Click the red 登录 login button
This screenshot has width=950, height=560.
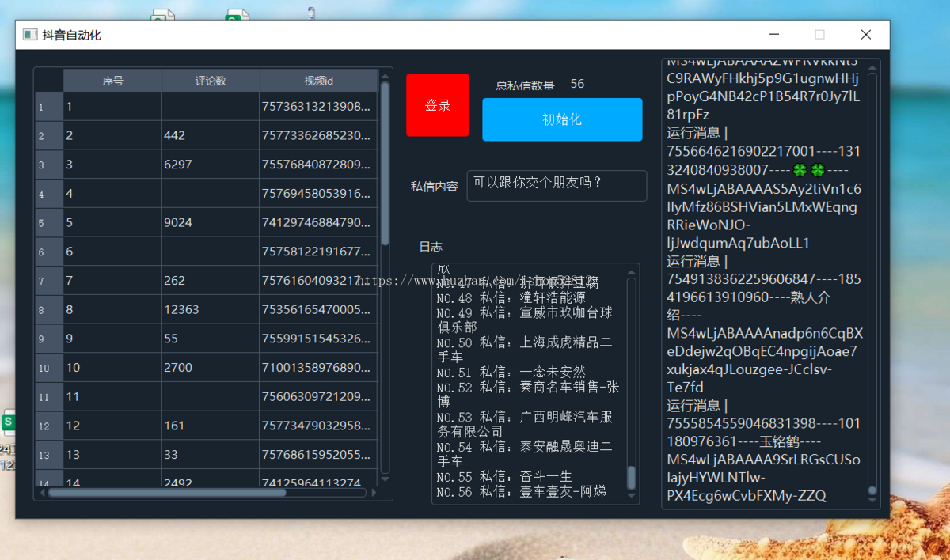click(437, 105)
